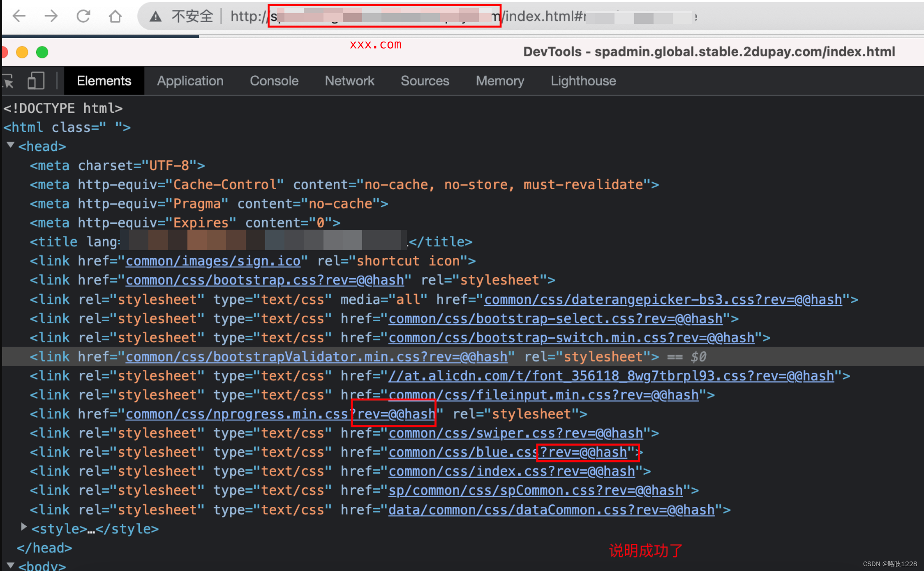The image size is (924, 571).
Task: Activate the inspect element picker icon
Action: coord(8,81)
